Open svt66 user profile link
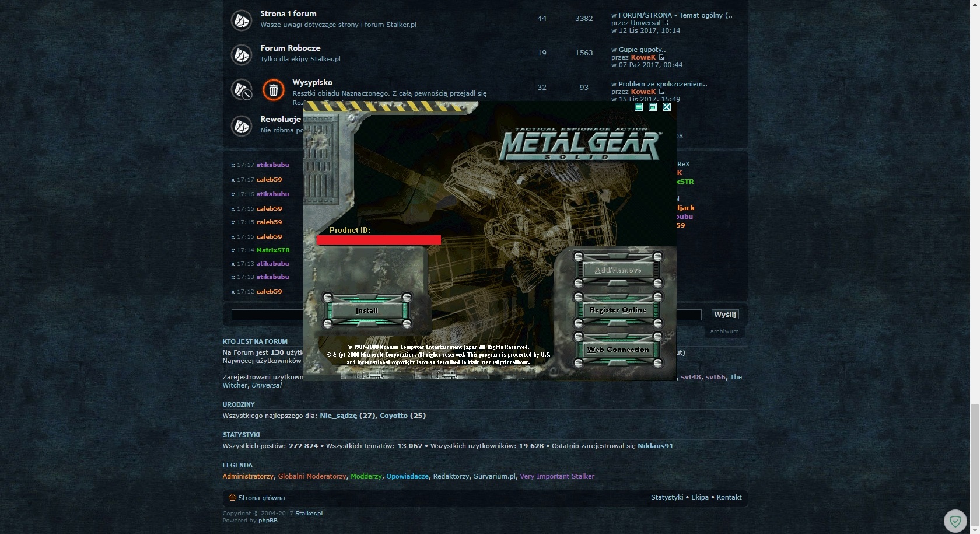980x534 pixels. [x=715, y=377]
